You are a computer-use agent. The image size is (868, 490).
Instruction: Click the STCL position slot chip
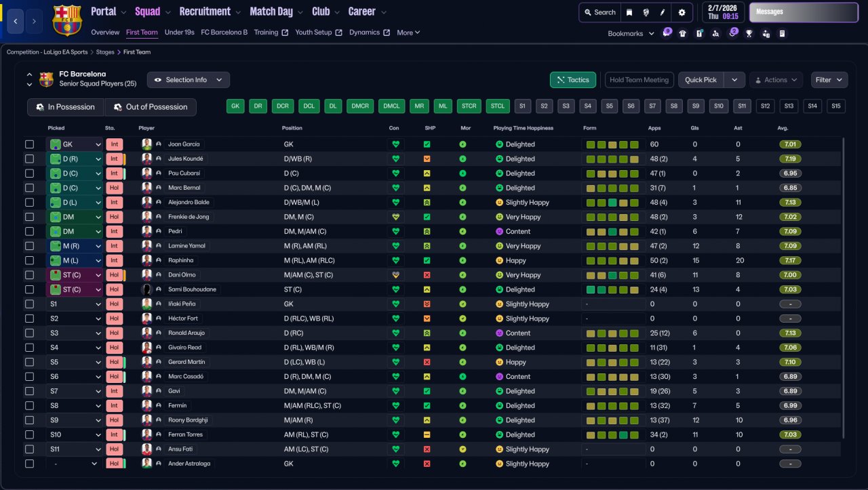tap(498, 106)
